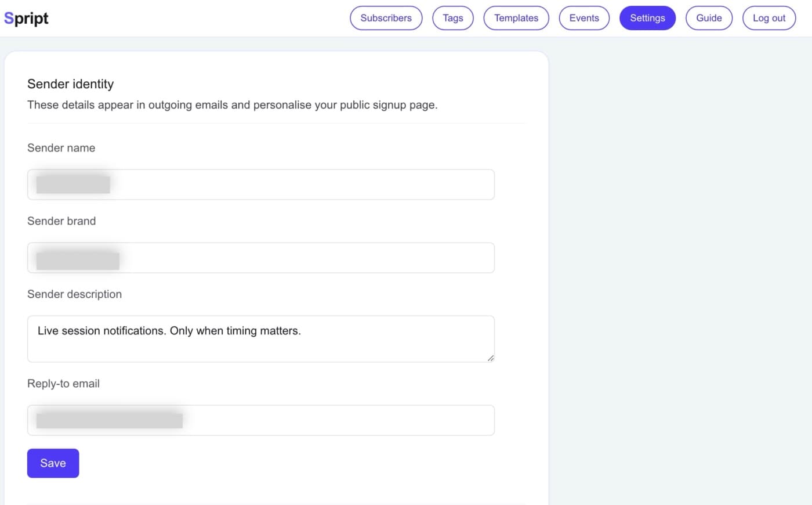Open the Events page

pyautogui.click(x=583, y=18)
